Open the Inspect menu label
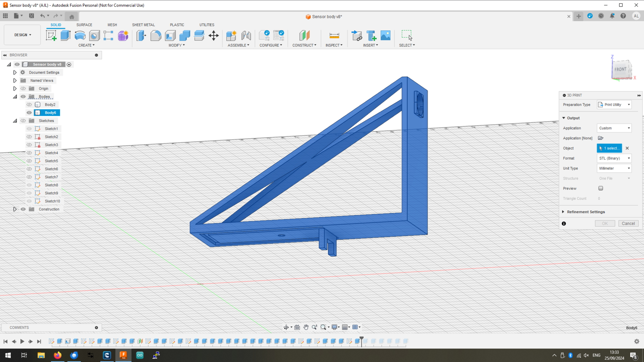The height and width of the screenshot is (362, 644). click(334, 45)
